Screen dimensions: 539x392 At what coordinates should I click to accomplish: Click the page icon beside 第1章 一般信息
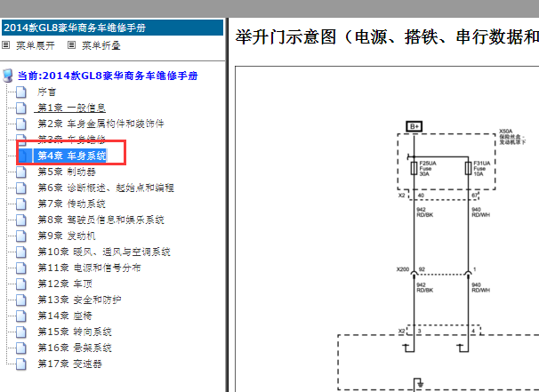coord(21,108)
